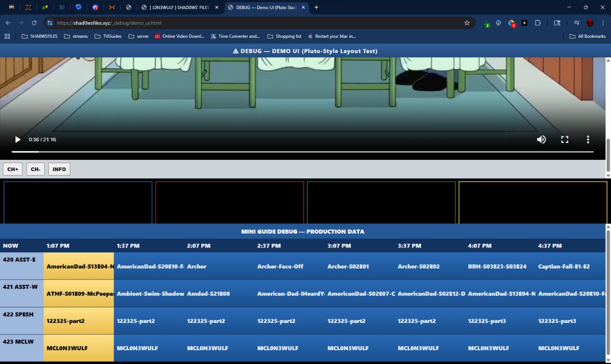
Task: Enter fullscreen mode on the video
Action: coord(565,140)
